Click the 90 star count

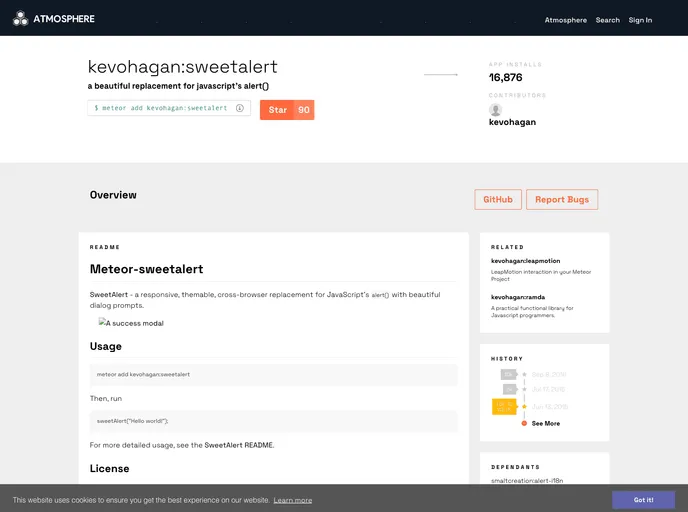(304, 110)
